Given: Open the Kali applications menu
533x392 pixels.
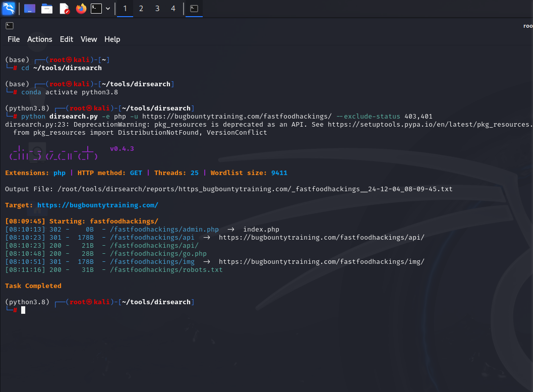Looking at the screenshot, I should [9, 9].
